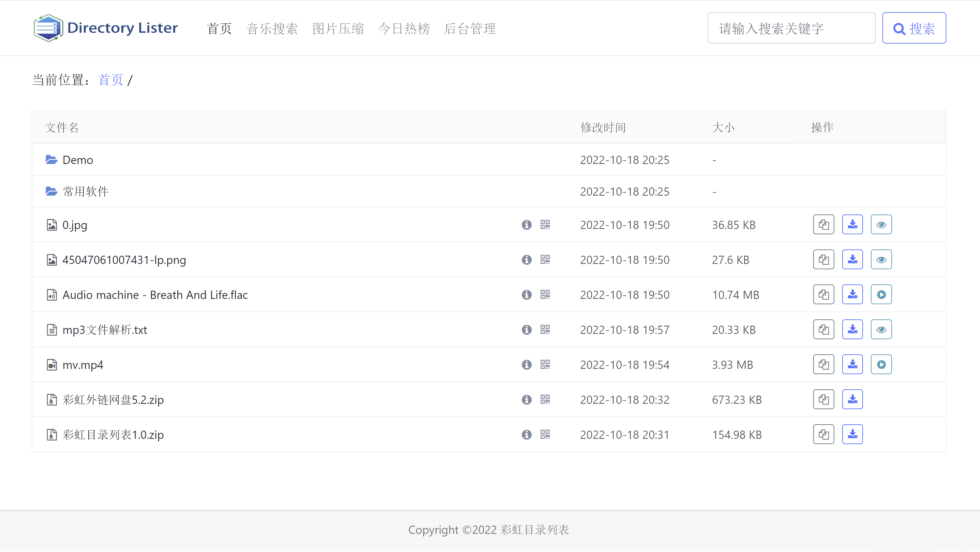980x552 pixels.
Task: Toggle preview eye icon for 0.jpg
Action: pos(881,224)
